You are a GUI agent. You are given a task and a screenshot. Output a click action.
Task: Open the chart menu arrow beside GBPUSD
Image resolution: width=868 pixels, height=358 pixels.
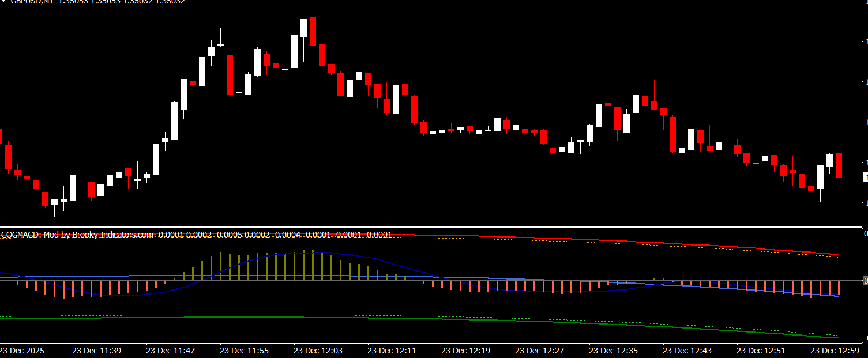tap(3, 2)
